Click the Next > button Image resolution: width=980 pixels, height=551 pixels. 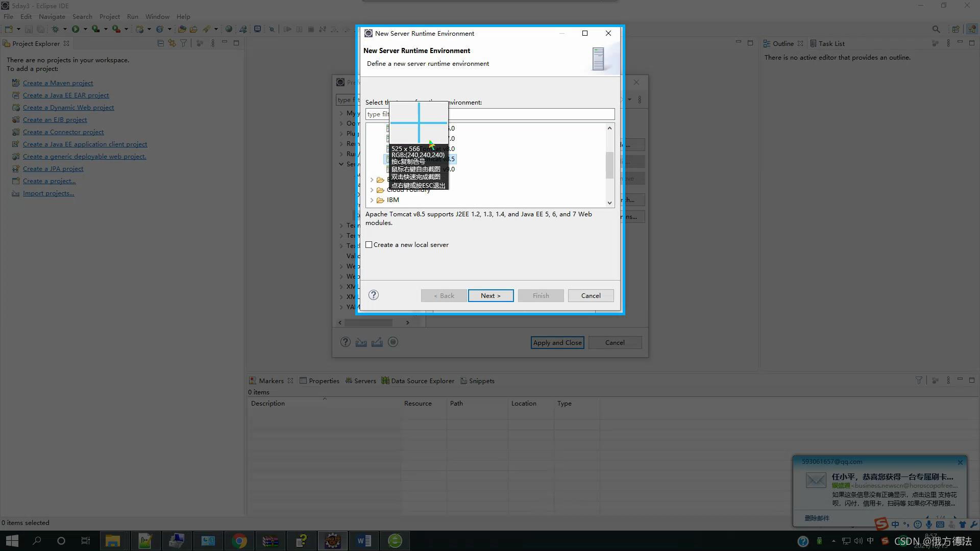pos(491,295)
